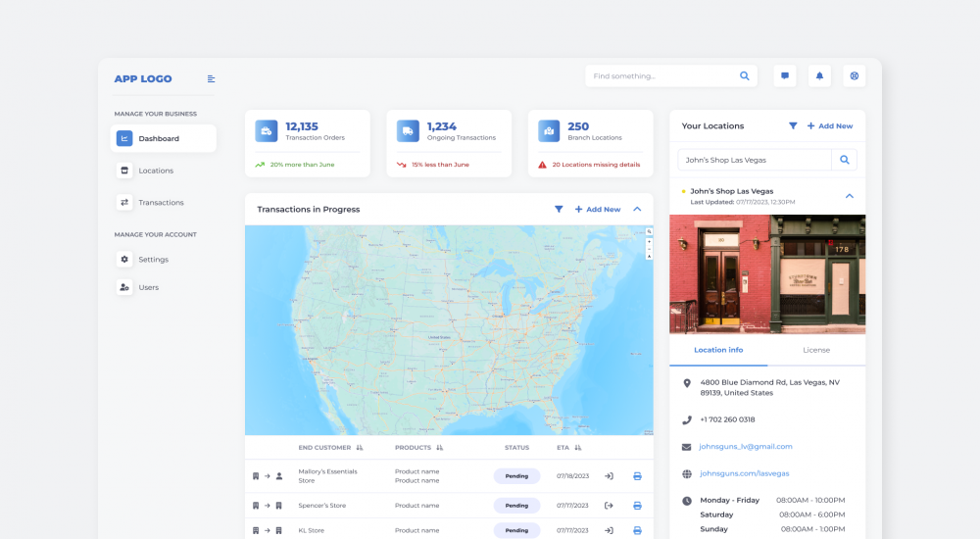Print the KL Store transaction row
Viewport: 980px width, 539px height.
[x=637, y=530]
